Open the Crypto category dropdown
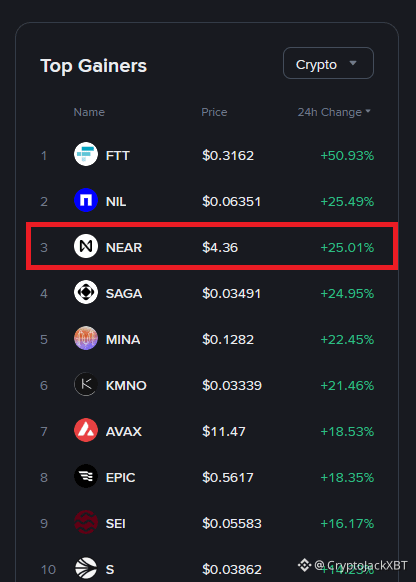The width and height of the screenshot is (416, 582). point(328,63)
